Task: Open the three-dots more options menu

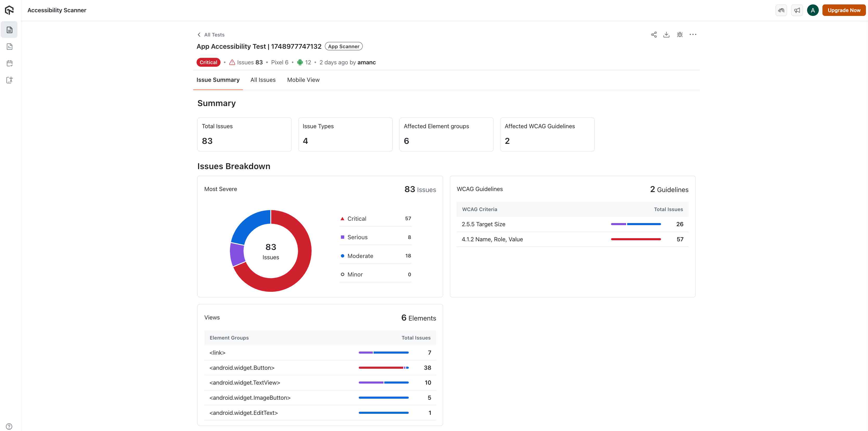Action: (693, 34)
